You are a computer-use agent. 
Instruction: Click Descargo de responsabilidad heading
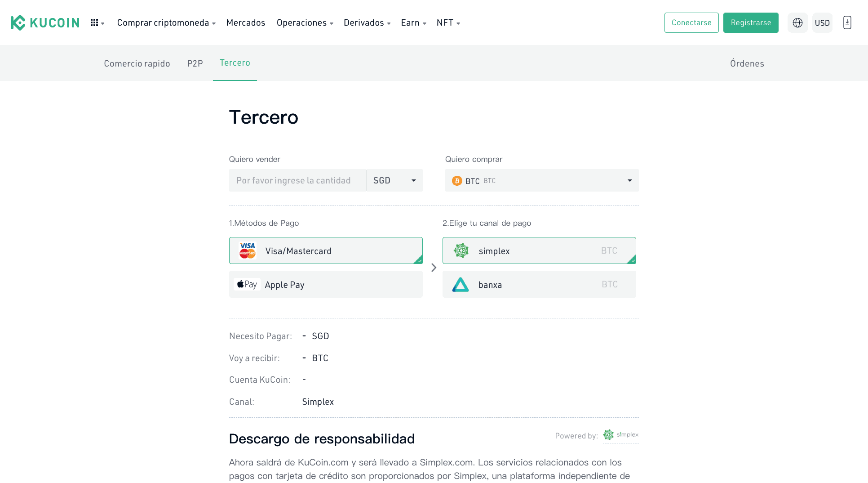click(x=322, y=439)
